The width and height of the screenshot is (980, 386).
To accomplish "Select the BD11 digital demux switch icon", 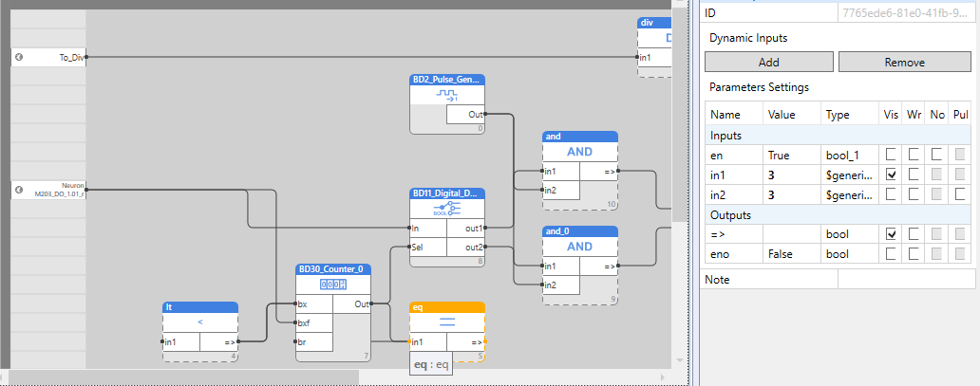I will coord(447,210).
